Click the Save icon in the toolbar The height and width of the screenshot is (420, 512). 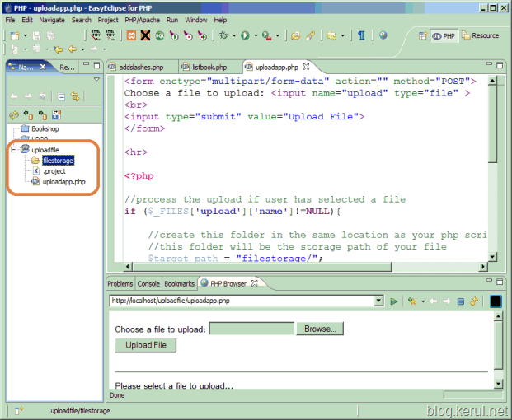pyautogui.click(x=36, y=35)
